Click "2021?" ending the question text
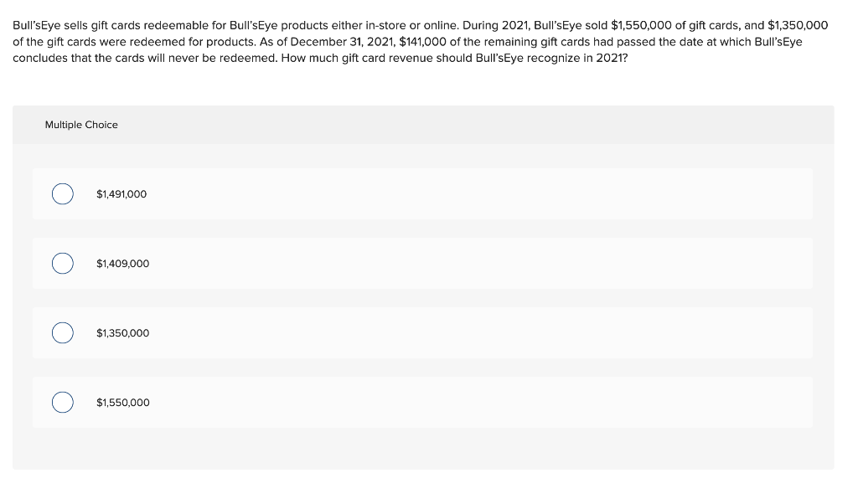 612,58
